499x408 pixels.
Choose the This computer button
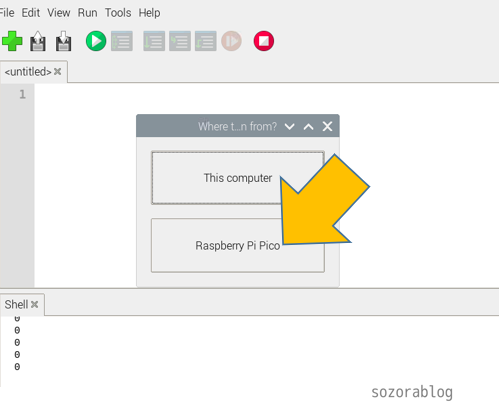238,178
